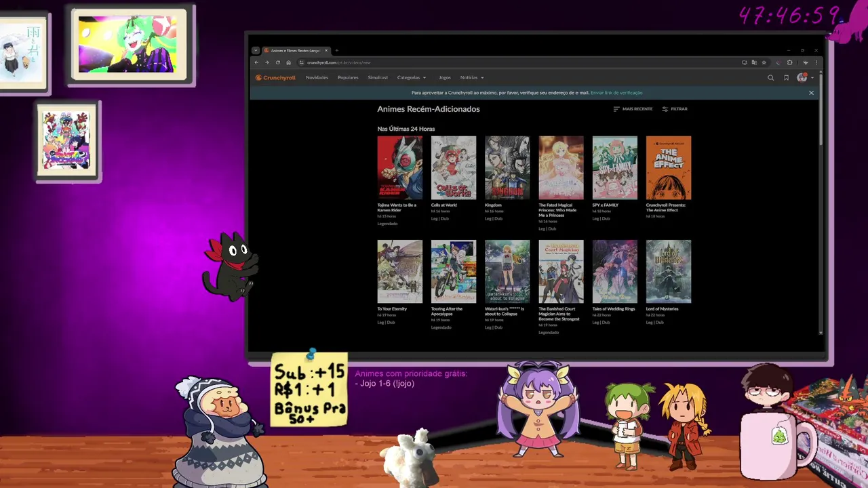
Task: Click the browser forward arrow
Action: pos(267,62)
